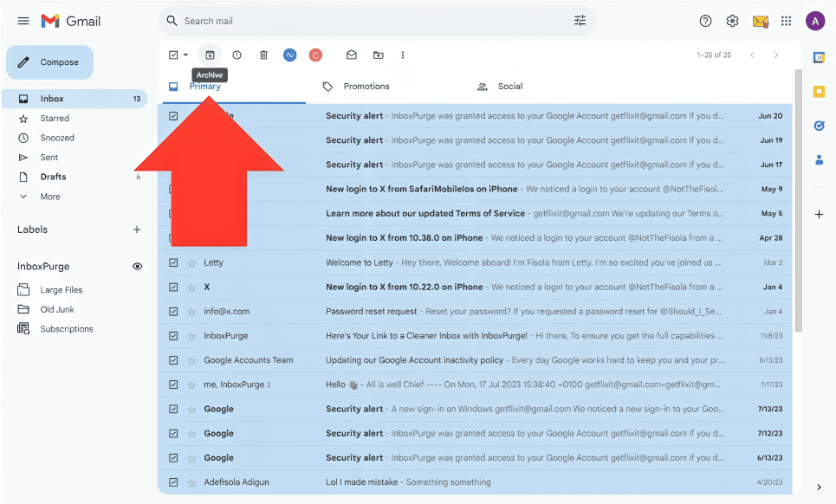Open InboxPurge Large Files
Image resolution: width=836 pixels, height=504 pixels.
pos(62,290)
